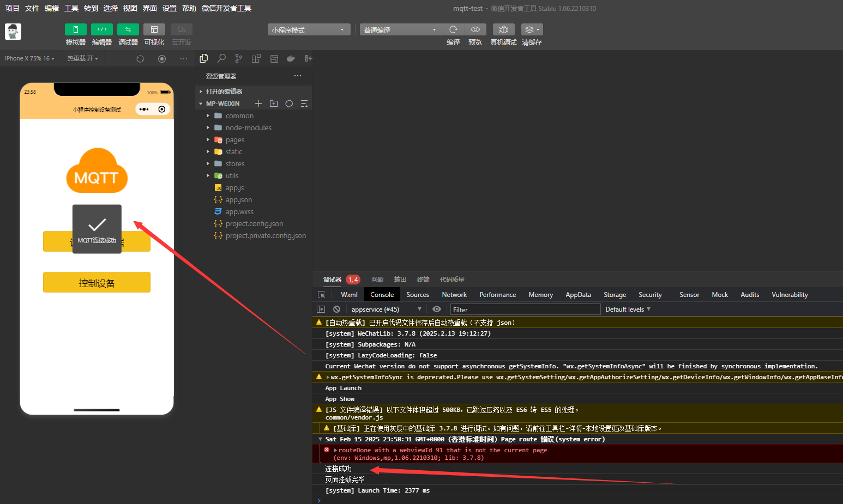The image size is (843, 504).
Task: Clear the console with the ban icon
Action: pyautogui.click(x=337, y=309)
